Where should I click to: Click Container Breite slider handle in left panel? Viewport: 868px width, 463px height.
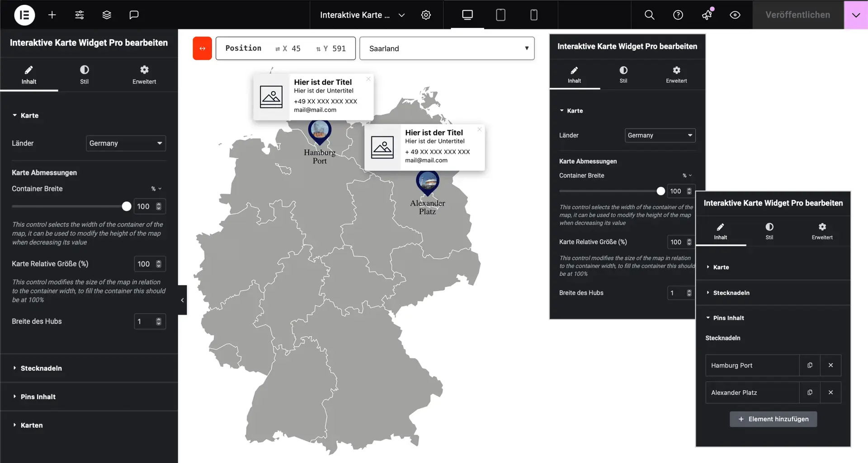click(127, 207)
